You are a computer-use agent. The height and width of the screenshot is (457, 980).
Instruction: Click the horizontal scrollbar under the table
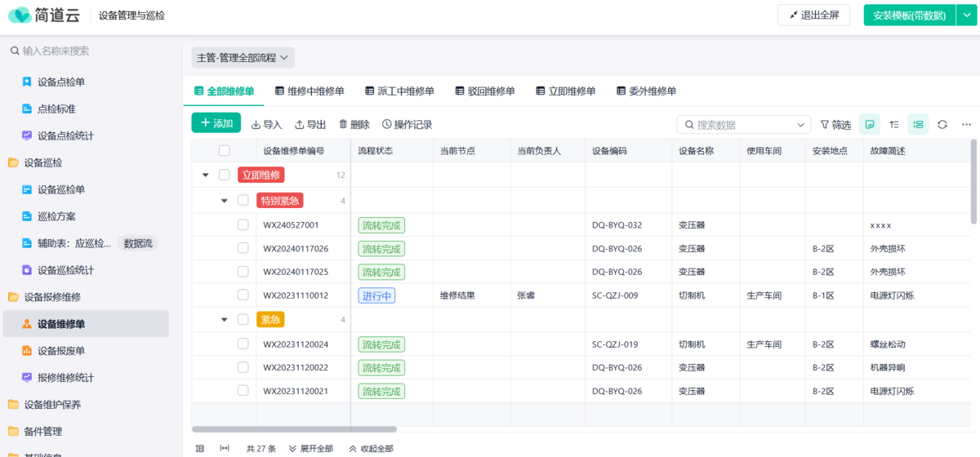(294, 428)
